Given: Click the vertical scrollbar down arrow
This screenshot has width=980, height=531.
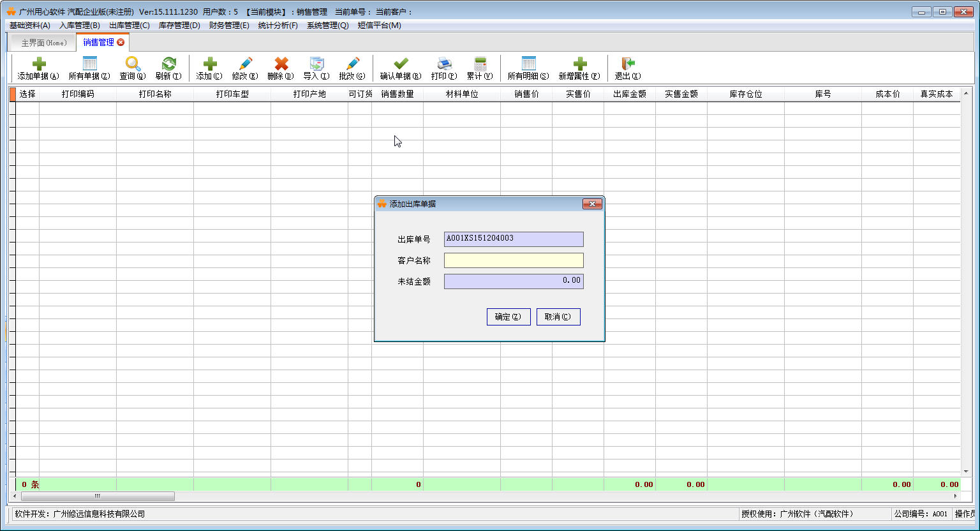Looking at the screenshot, I should tap(966, 472).
